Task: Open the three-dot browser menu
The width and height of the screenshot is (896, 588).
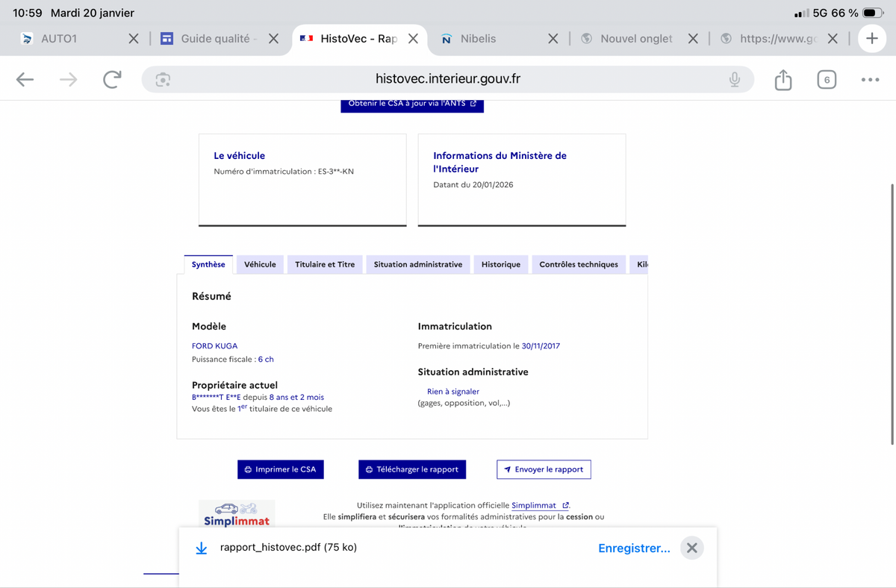Action: (x=870, y=80)
